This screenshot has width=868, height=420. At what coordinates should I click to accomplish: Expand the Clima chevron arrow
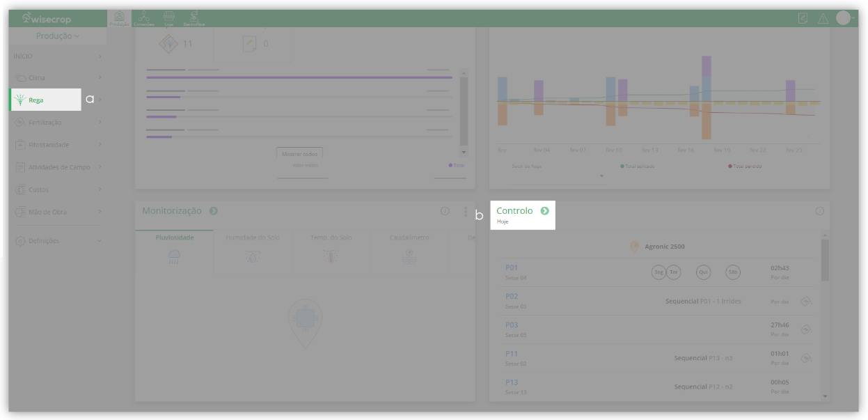click(100, 77)
